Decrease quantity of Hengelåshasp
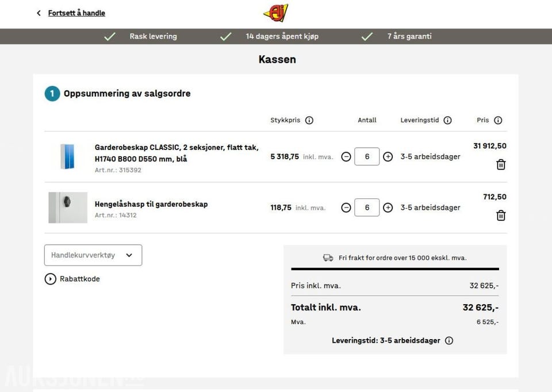The width and height of the screenshot is (552, 392). (x=346, y=207)
